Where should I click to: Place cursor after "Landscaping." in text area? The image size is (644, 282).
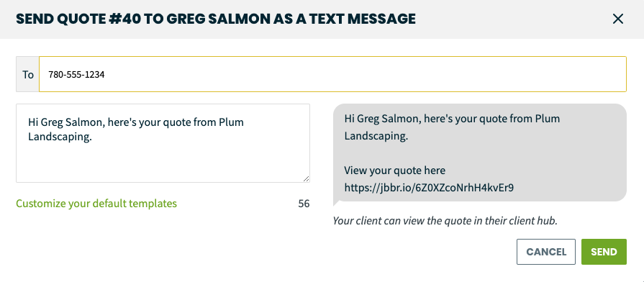click(93, 137)
